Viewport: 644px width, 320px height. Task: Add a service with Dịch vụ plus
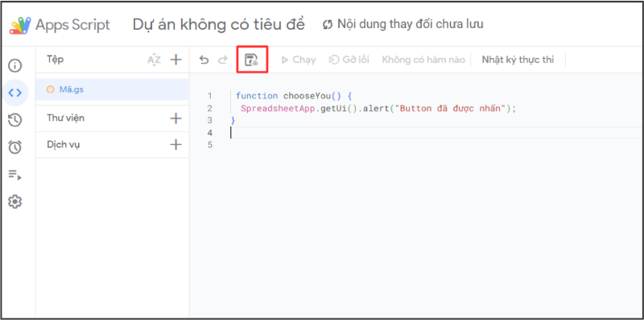point(175,145)
